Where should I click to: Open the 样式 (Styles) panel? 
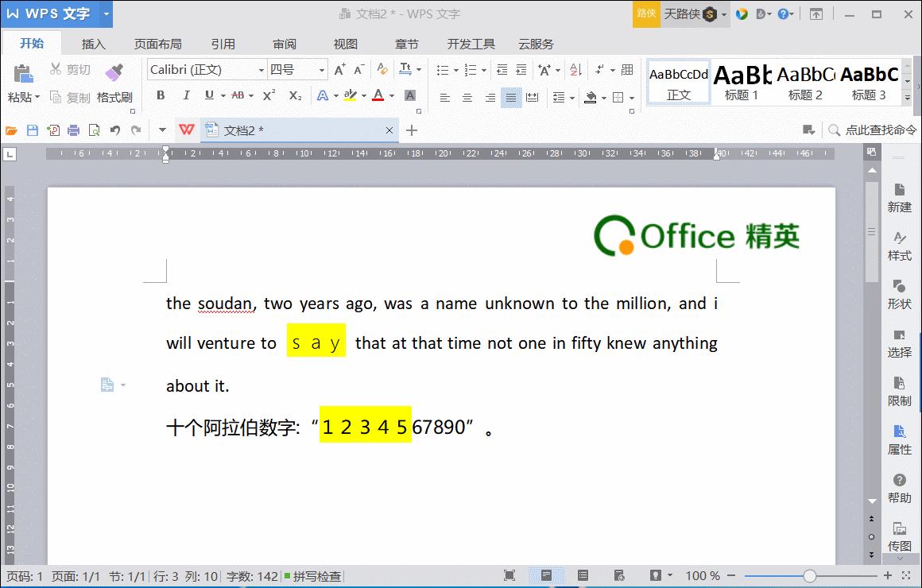tap(899, 246)
